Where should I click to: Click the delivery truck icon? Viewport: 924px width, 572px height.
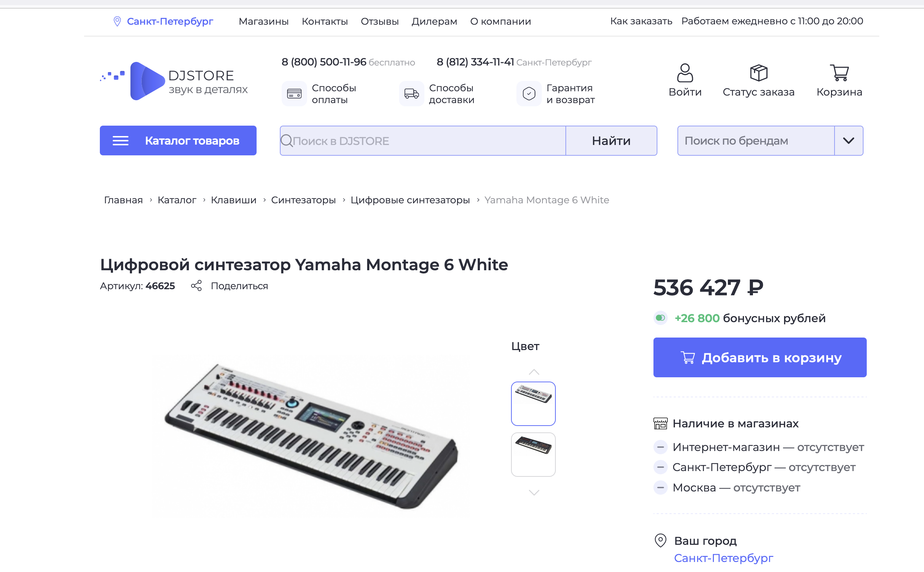412,94
